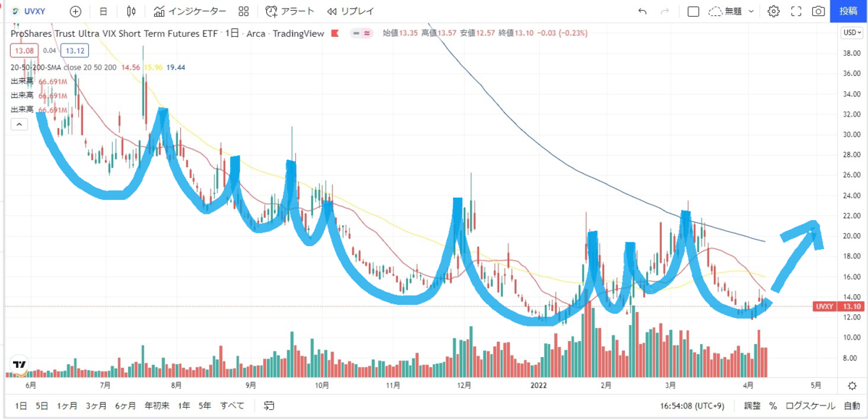The width and height of the screenshot is (868, 420).
Task: Create an alert with アラート
Action: click(290, 12)
